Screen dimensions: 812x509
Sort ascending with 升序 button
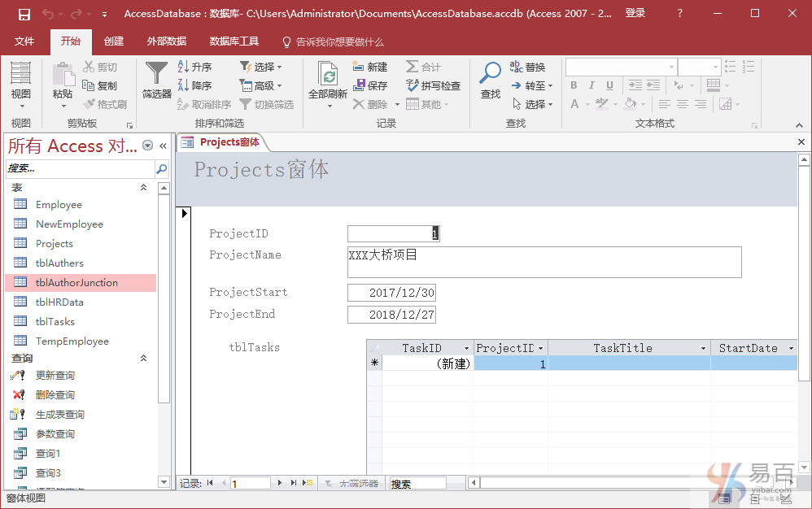194,67
